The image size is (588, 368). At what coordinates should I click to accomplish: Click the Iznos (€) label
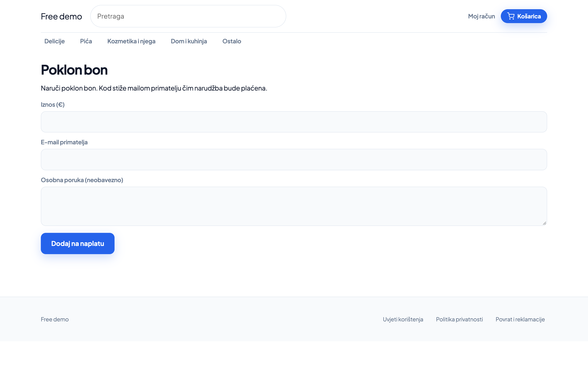(53, 104)
